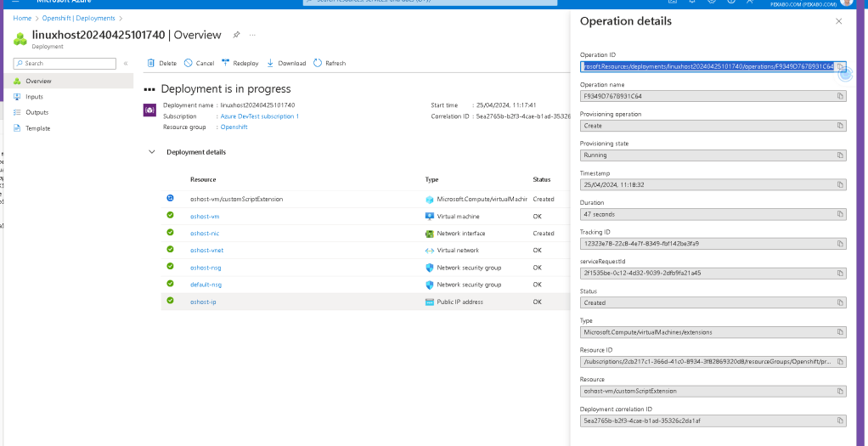Click the Download toolbar button
The height and width of the screenshot is (446, 868).
(286, 63)
